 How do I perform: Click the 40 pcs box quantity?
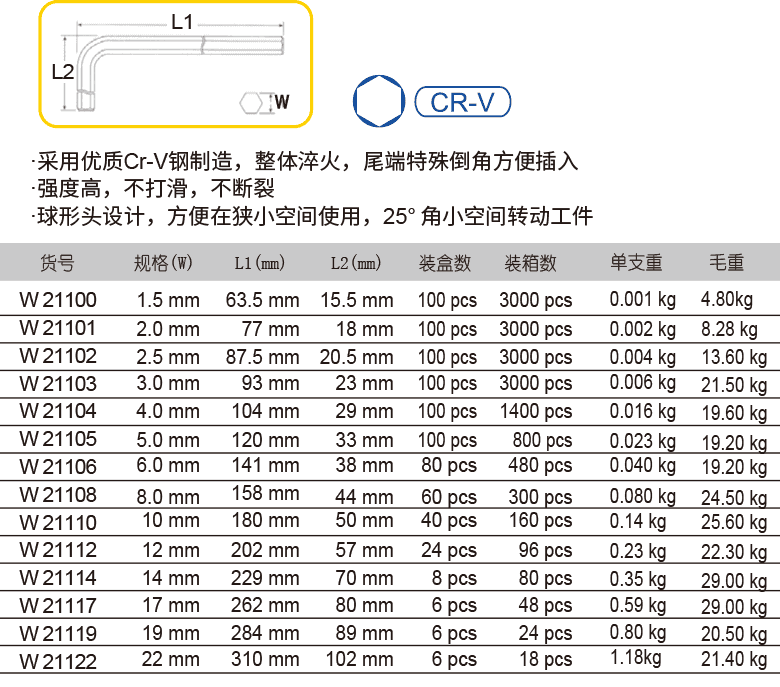pos(449,520)
